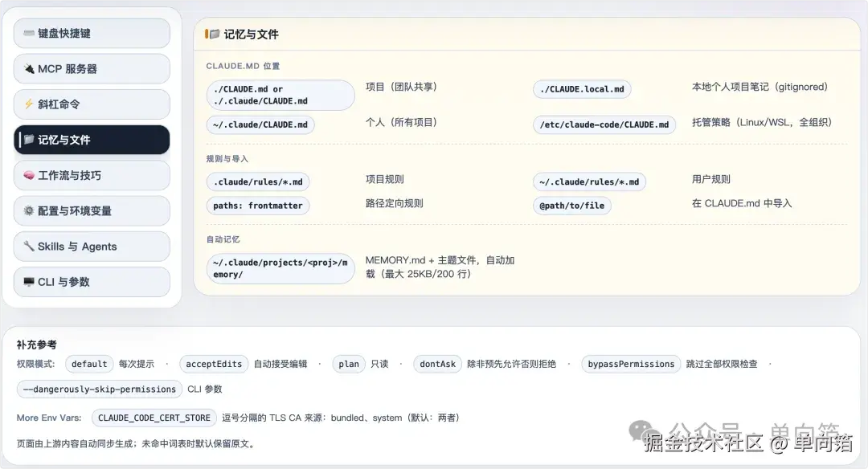Open the 工作流与技巧 tab
868x469 pixels.
[x=92, y=175]
